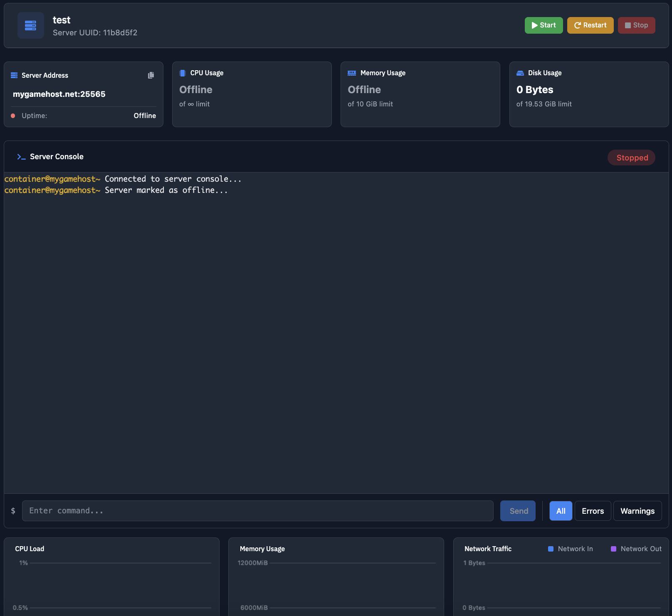
Task: Click the red uptime status dot
Action: (13, 116)
